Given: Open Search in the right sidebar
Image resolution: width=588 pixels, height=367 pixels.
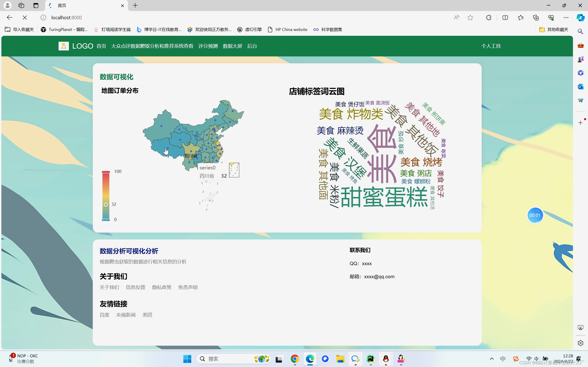Looking at the screenshot, I should [x=581, y=31].
